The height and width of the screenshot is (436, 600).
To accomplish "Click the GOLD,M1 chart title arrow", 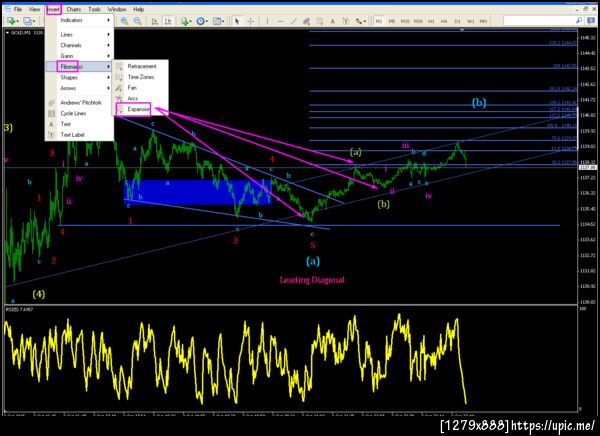I will click(7, 33).
